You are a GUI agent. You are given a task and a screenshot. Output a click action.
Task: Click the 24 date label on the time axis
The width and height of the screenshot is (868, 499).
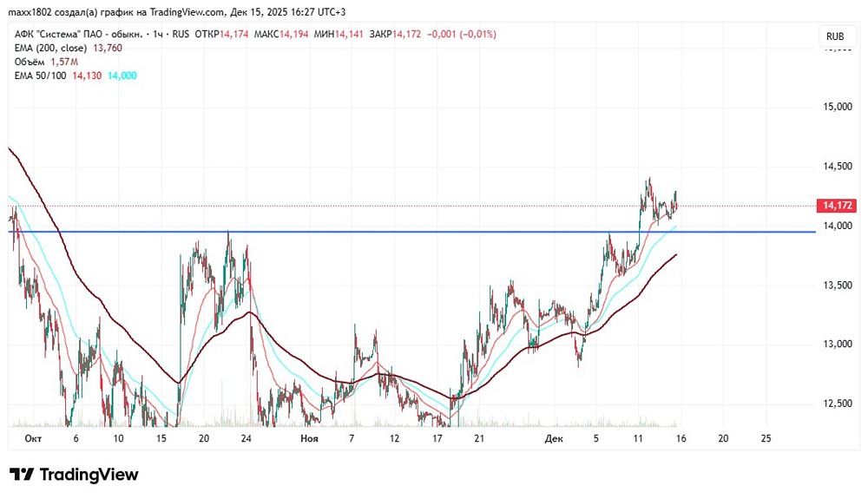coord(247,439)
